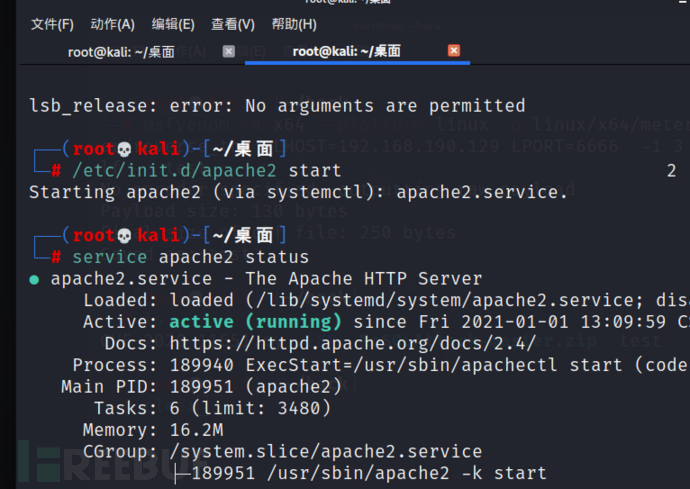Viewport: 690px width, 489px height.
Task: Click the "/etc/init.d/apache2 start" command text
Action: click(x=205, y=171)
